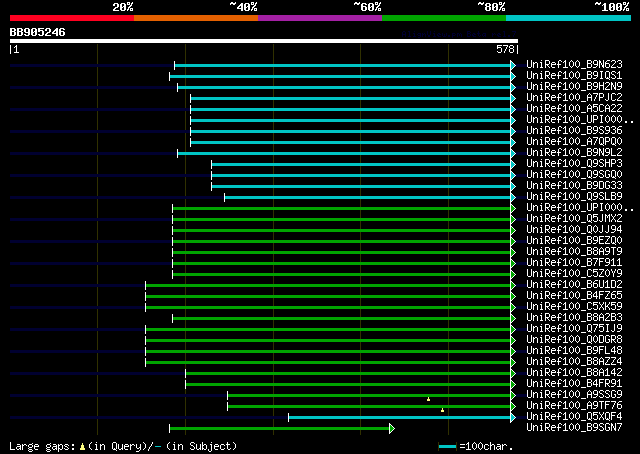Viewport: 640px width, 454px height.
Task: Click the UniRef100_C5XK59 hit name
Action: pyautogui.click(x=574, y=307)
